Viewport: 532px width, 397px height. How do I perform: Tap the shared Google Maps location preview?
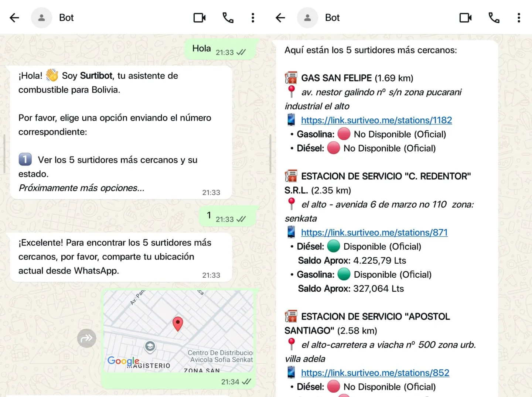pos(178,329)
